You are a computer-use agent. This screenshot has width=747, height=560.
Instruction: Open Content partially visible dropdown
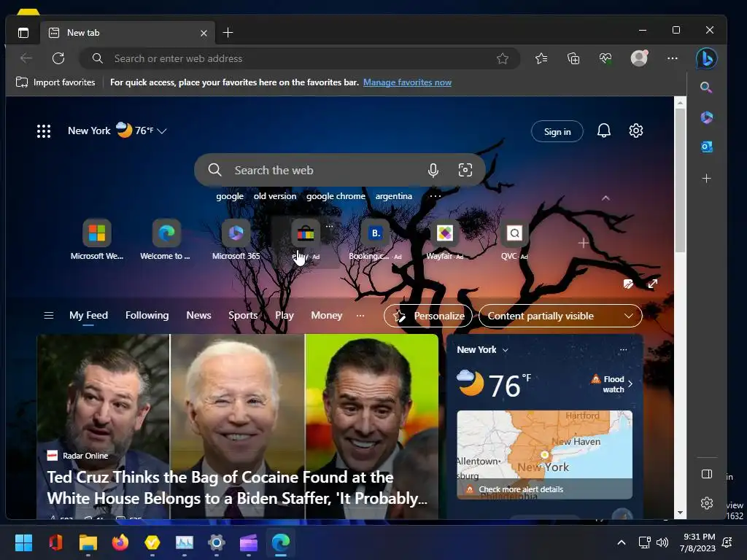pyautogui.click(x=560, y=316)
